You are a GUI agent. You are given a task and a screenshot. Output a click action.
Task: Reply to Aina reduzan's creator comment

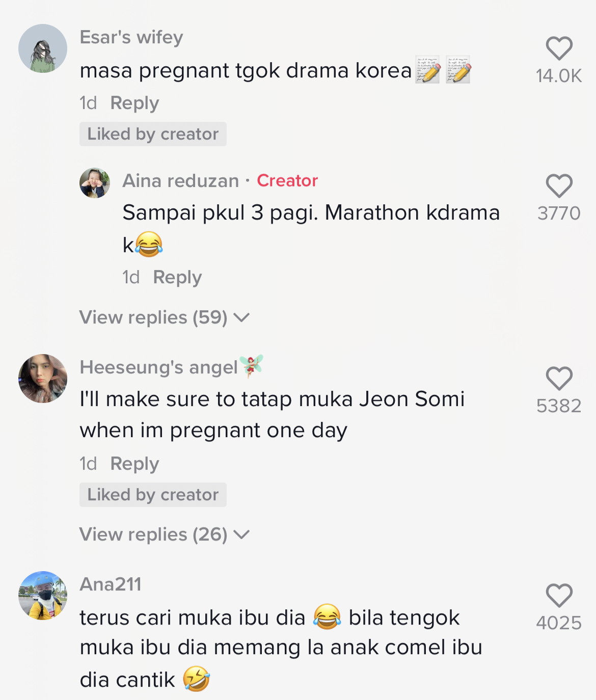click(x=177, y=277)
